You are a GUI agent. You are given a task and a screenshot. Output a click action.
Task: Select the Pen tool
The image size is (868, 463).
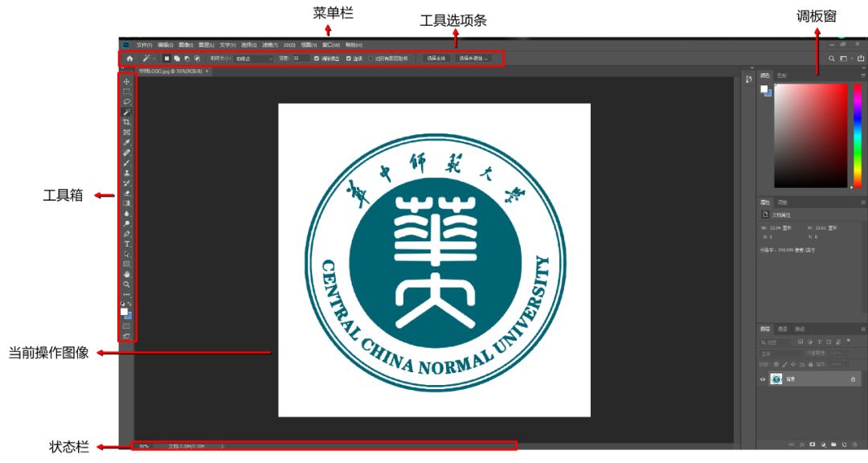(127, 234)
